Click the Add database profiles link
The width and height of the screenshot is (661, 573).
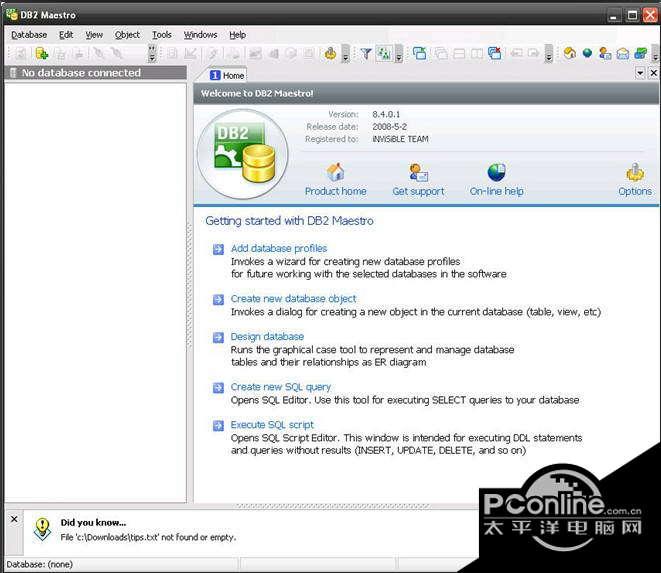pos(279,248)
